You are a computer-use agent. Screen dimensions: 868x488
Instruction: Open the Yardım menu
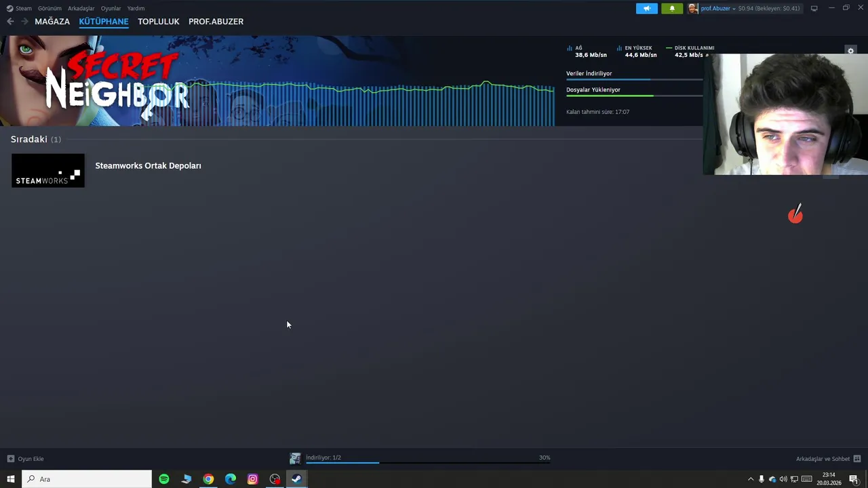(136, 8)
